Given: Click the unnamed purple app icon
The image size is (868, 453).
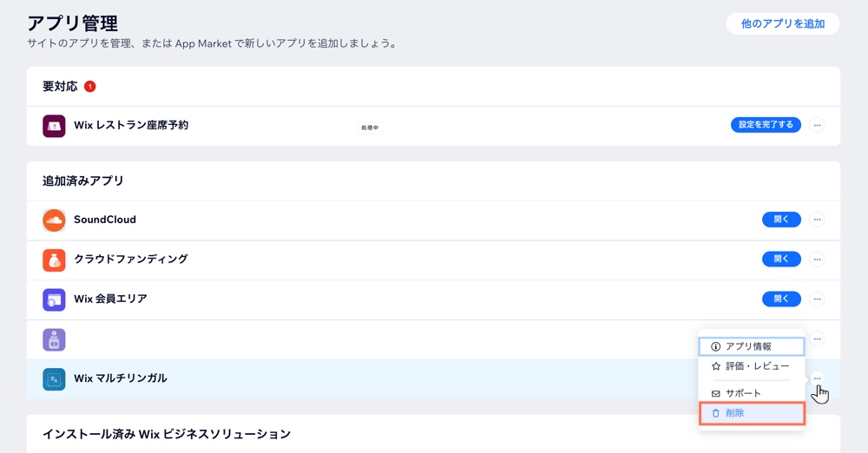Looking at the screenshot, I should point(54,339).
